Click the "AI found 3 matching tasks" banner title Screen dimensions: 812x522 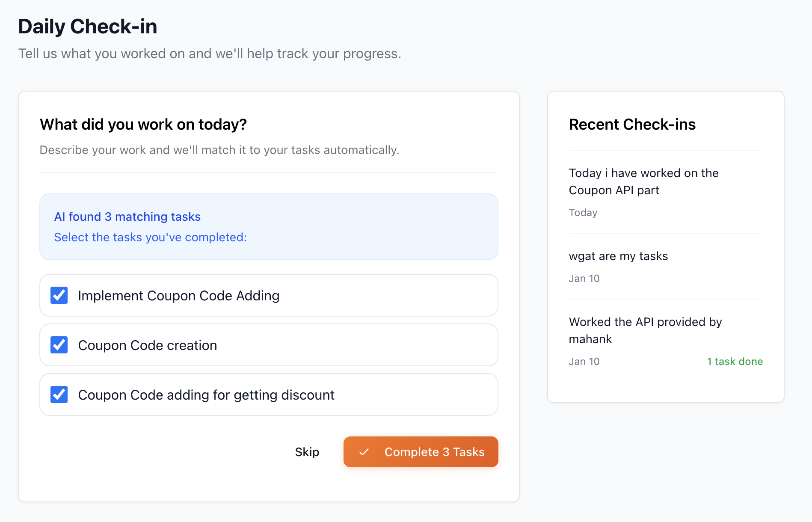[x=127, y=217]
